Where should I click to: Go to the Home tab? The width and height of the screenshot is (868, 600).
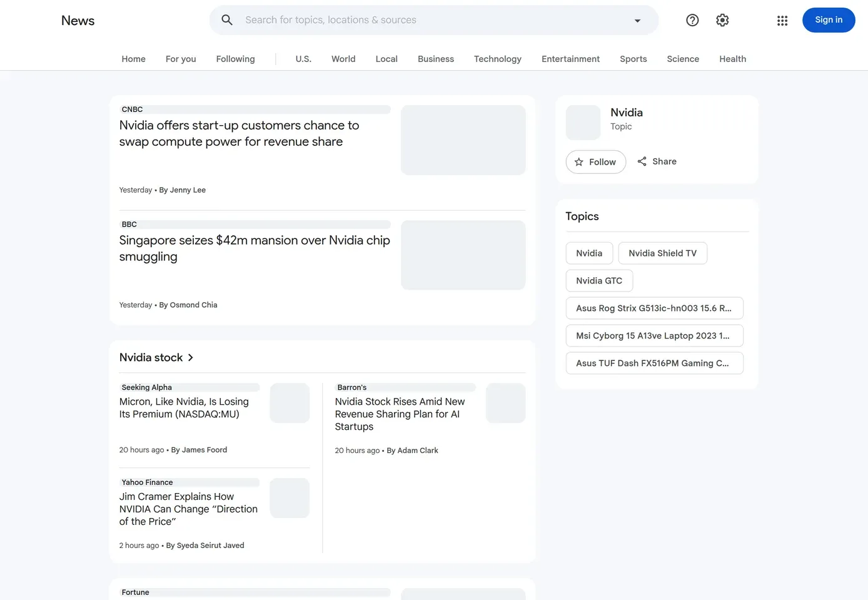point(133,59)
